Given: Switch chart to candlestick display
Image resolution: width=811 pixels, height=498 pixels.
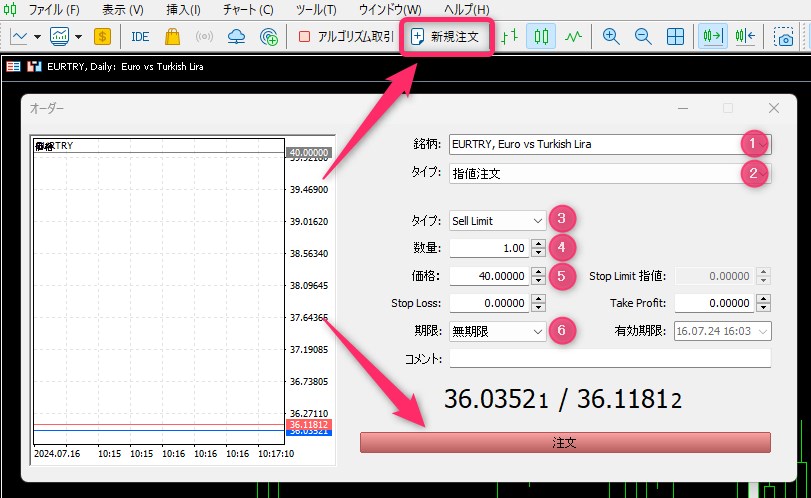Looking at the screenshot, I should (x=541, y=36).
